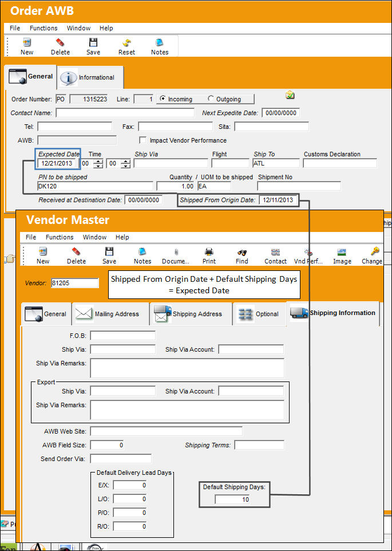Switch to Shipping Address tab
The image size is (392, 551).
191,314
